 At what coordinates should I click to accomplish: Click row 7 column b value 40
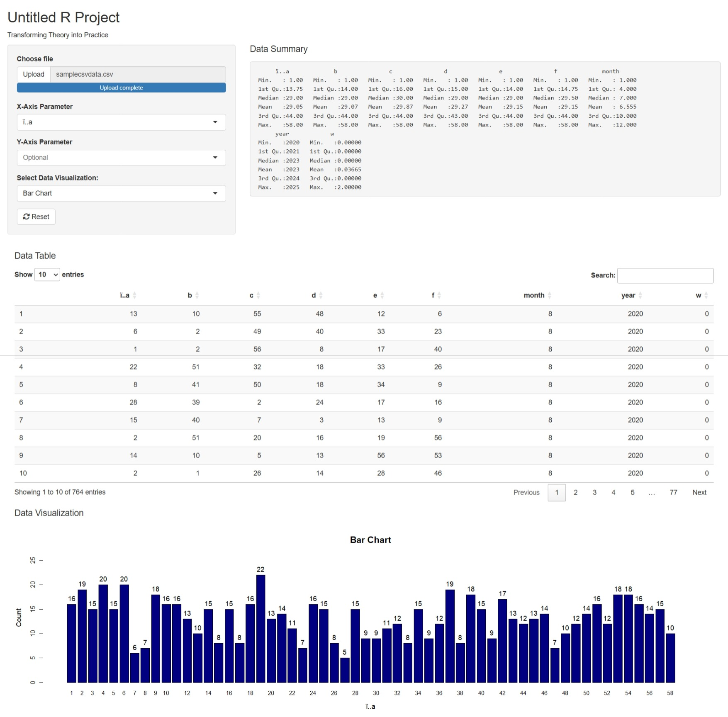click(x=196, y=420)
